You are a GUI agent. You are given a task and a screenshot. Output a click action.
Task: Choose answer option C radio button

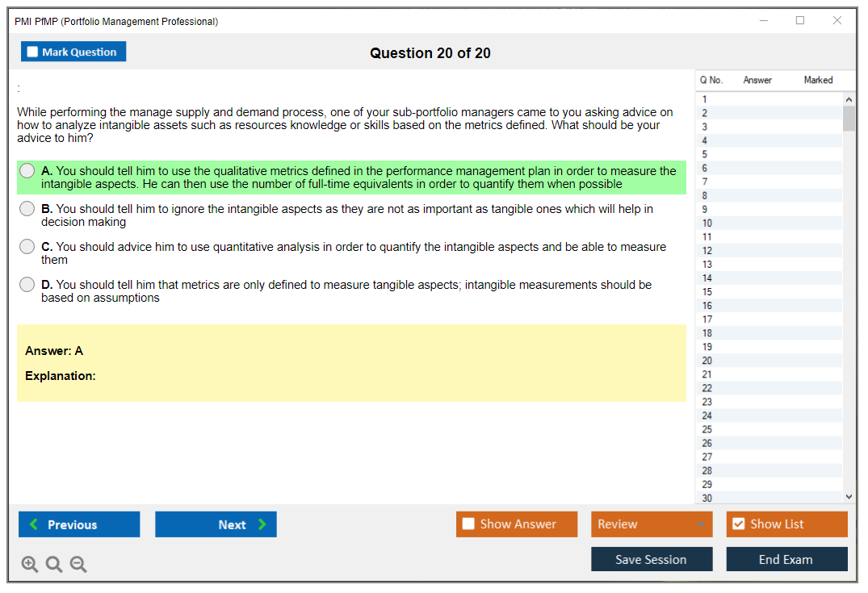click(27, 247)
